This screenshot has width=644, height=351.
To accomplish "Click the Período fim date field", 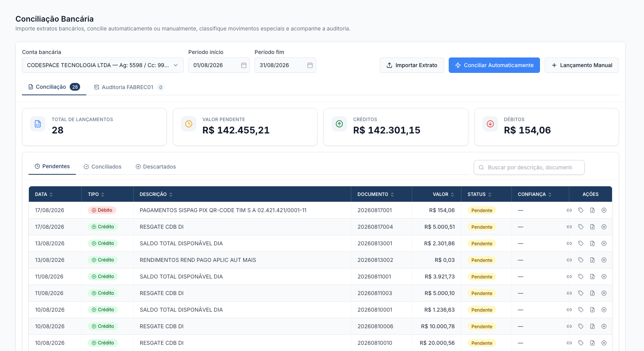I will click(285, 65).
